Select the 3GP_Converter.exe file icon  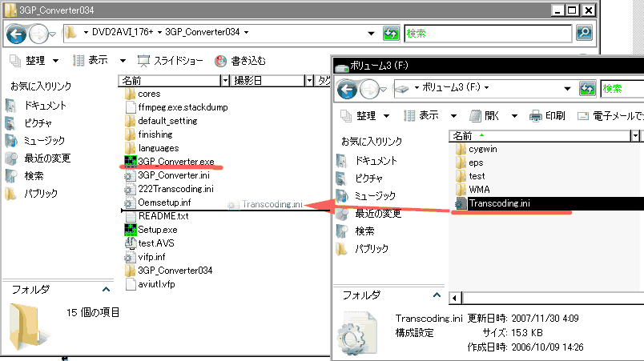(131, 161)
